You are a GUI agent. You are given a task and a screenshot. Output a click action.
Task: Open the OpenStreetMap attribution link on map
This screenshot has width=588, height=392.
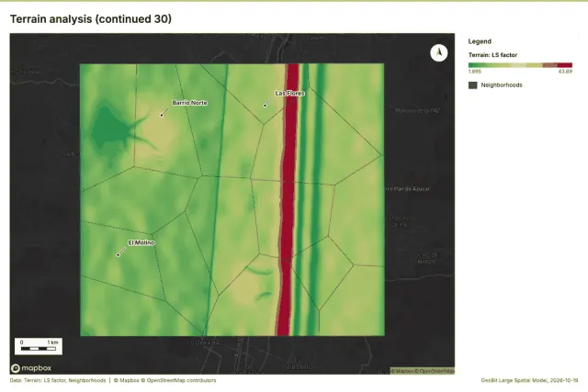tap(435, 371)
